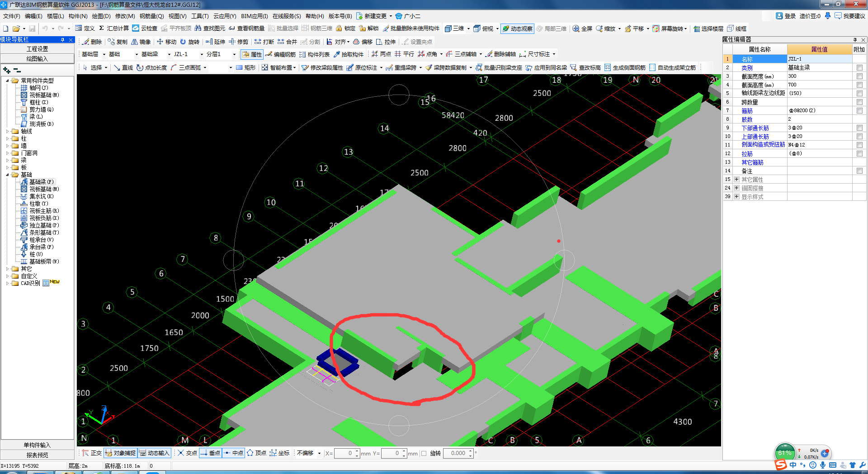This screenshot has height=474, width=868.
Task: Select the 直线 line drawing tool
Action: coord(123,67)
